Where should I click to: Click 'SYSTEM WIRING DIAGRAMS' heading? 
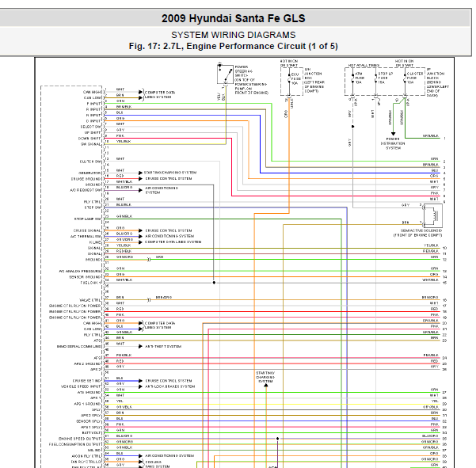tap(233, 35)
